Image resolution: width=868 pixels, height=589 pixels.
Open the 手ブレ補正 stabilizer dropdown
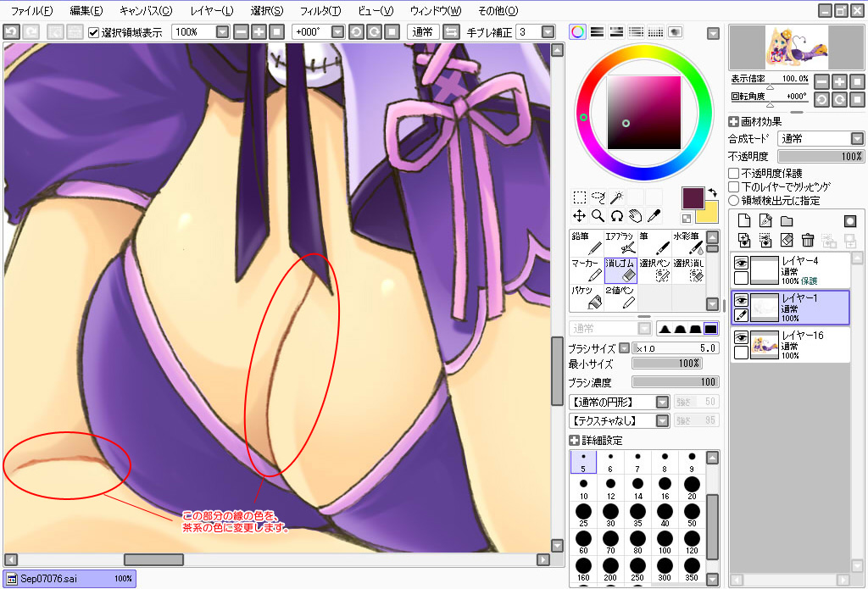(548, 32)
